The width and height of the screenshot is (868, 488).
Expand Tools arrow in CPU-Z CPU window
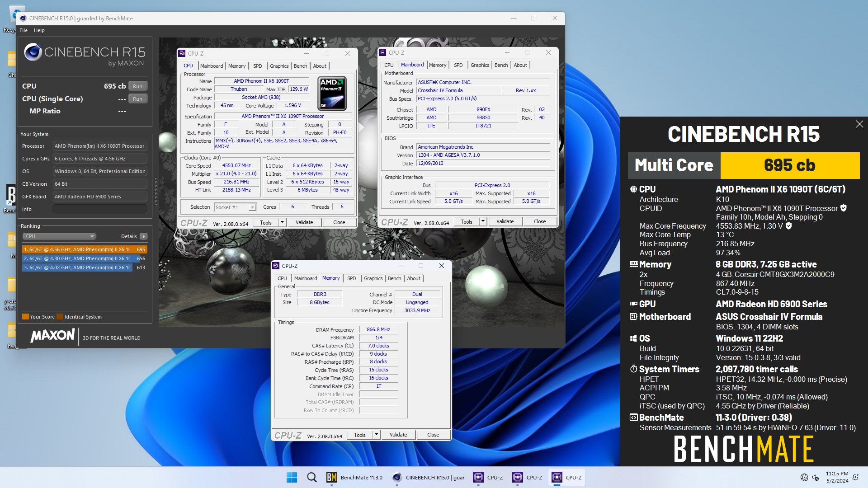[282, 222]
